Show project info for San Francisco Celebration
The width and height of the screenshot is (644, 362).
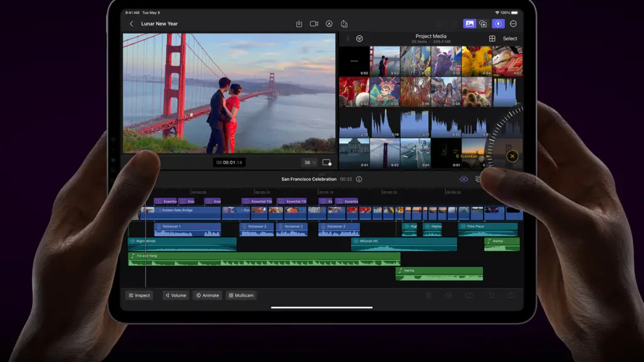click(359, 179)
